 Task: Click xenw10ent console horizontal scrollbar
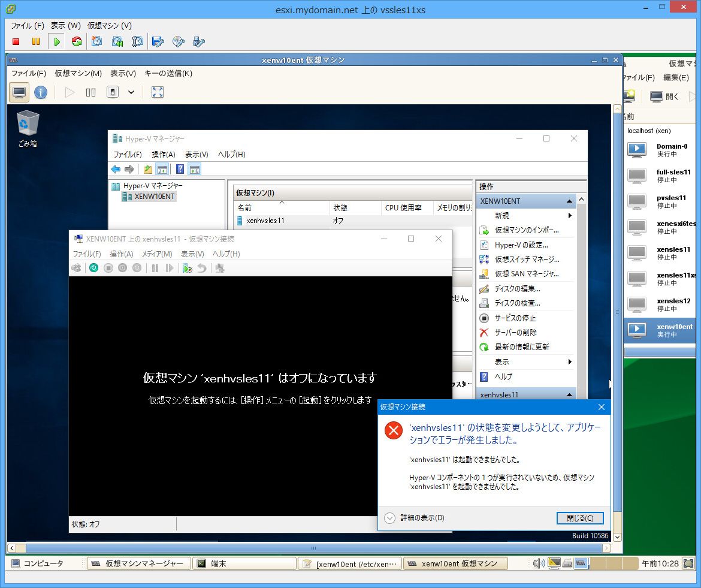[313, 548]
